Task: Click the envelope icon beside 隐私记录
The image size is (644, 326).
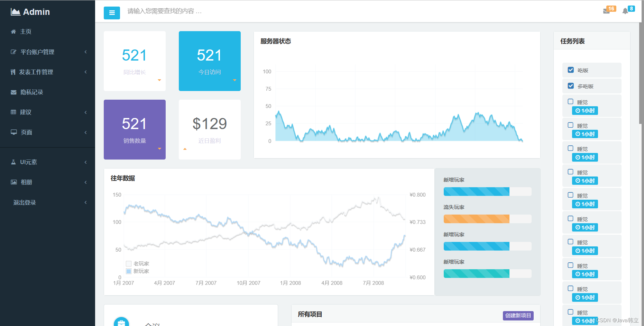Action: 13,92
